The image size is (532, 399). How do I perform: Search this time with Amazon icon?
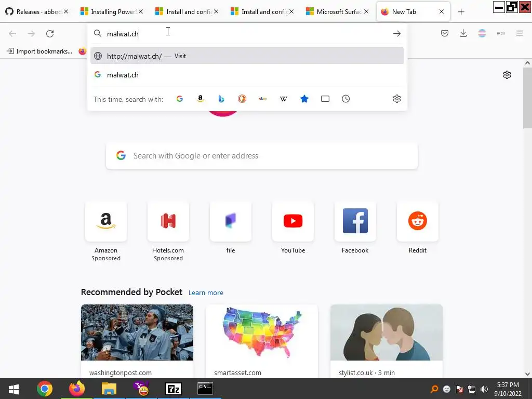(x=201, y=99)
